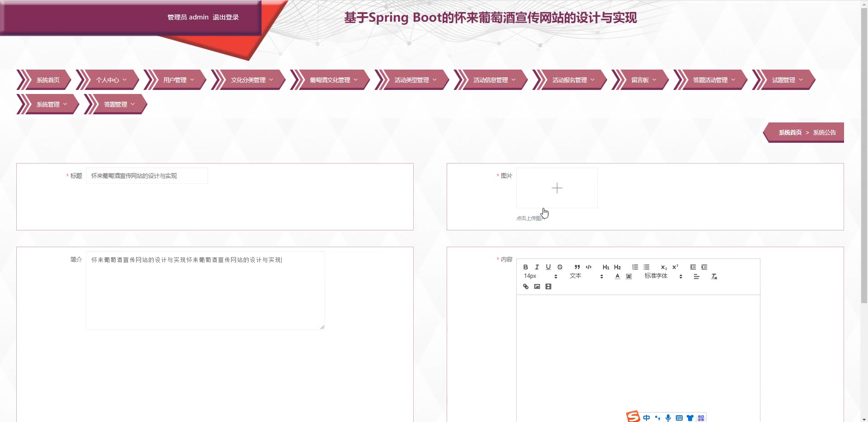Go to 系统首页 in the breadcrumb

(790, 132)
